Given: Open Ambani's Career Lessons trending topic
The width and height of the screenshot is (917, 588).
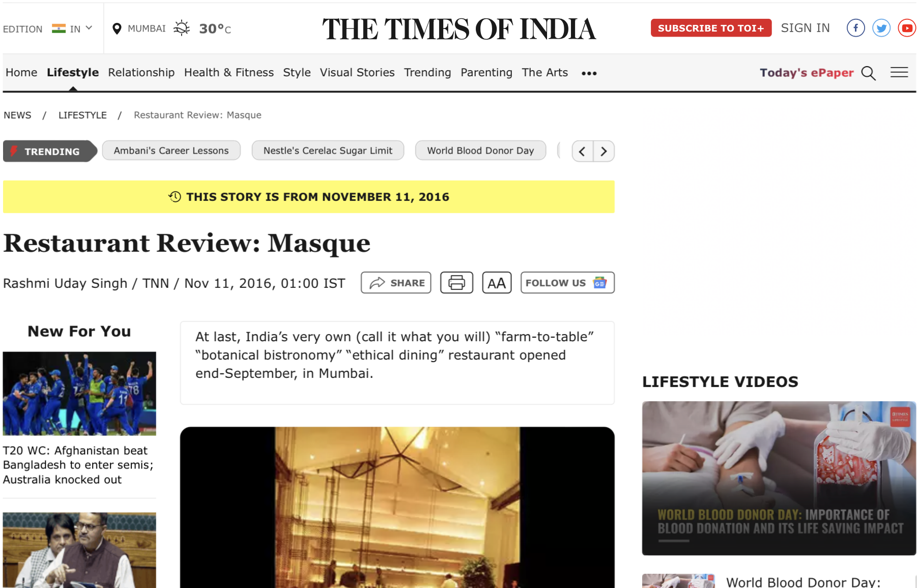Looking at the screenshot, I should click(171, 151).
